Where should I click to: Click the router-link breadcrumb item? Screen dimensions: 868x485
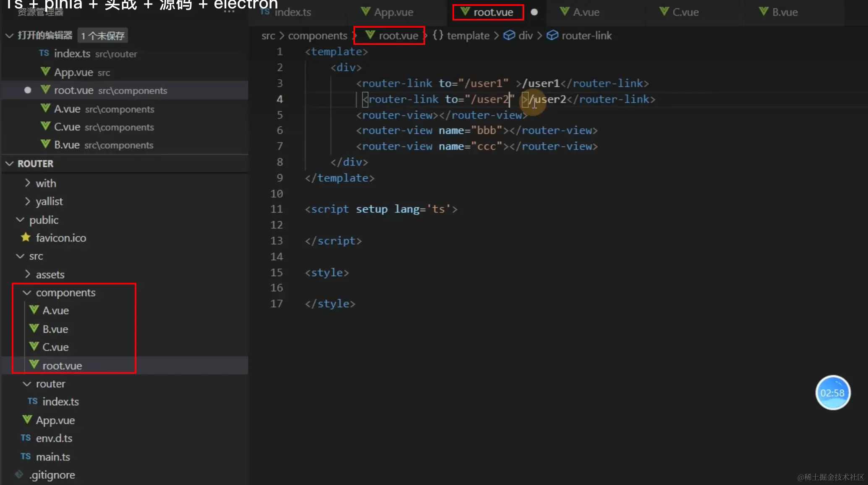(586, 36)
